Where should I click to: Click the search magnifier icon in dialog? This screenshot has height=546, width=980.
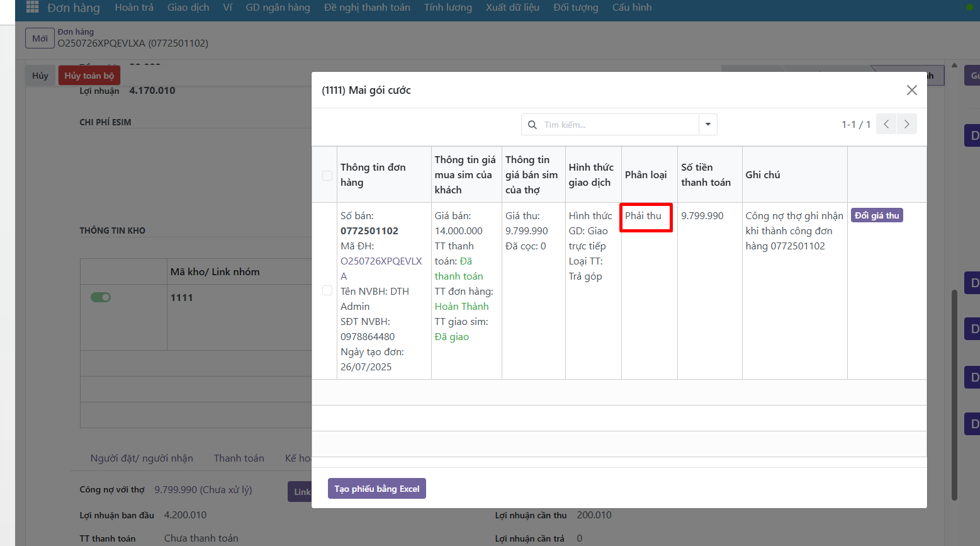pos(532,125)
